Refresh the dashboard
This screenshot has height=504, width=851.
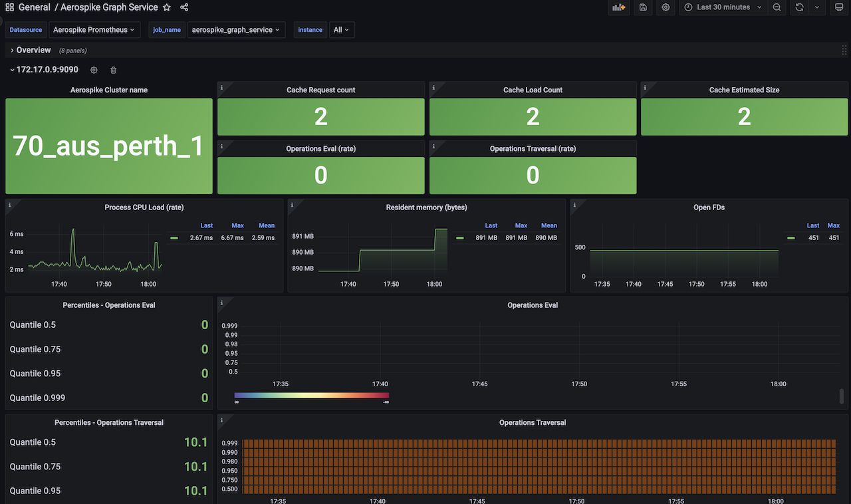pos(799,7)
